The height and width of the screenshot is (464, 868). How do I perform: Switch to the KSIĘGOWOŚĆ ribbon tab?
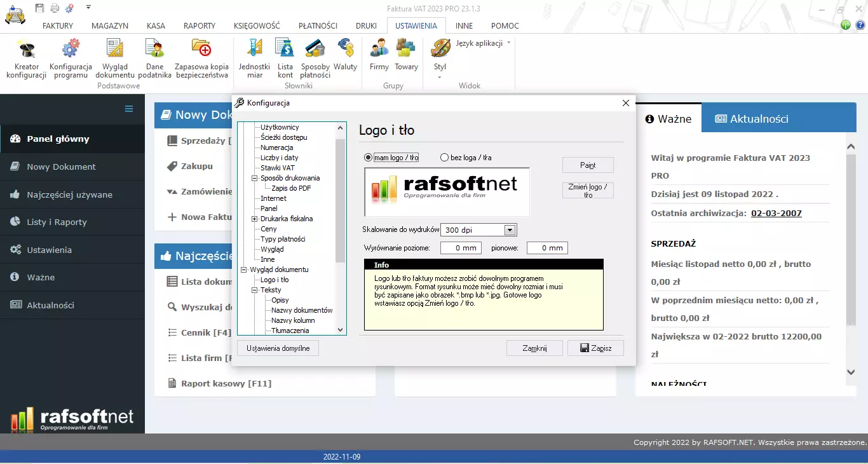[257, 26]
